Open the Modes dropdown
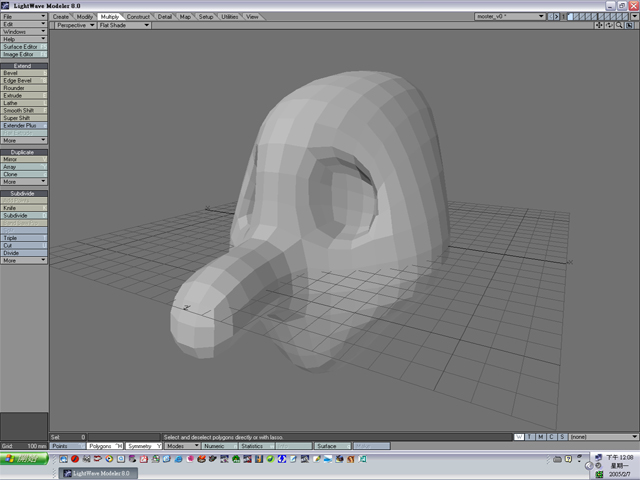Viewport: 640px width, 480px height. tap(182, 446)
